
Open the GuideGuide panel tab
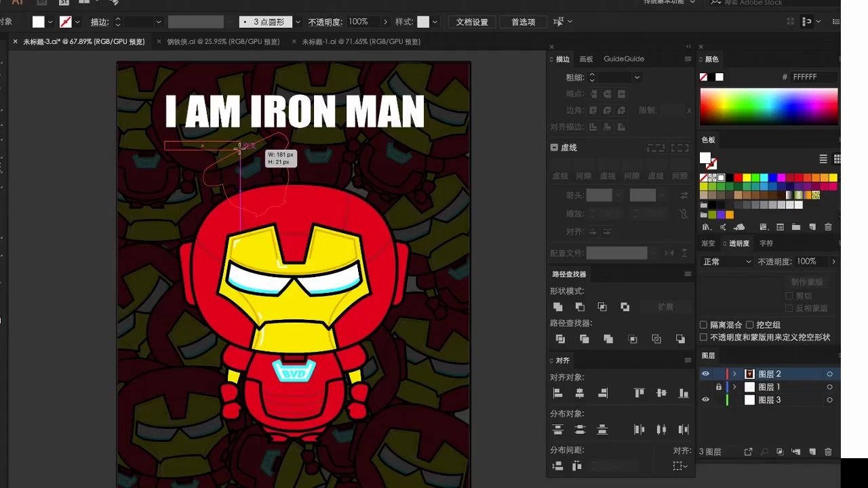624,59
